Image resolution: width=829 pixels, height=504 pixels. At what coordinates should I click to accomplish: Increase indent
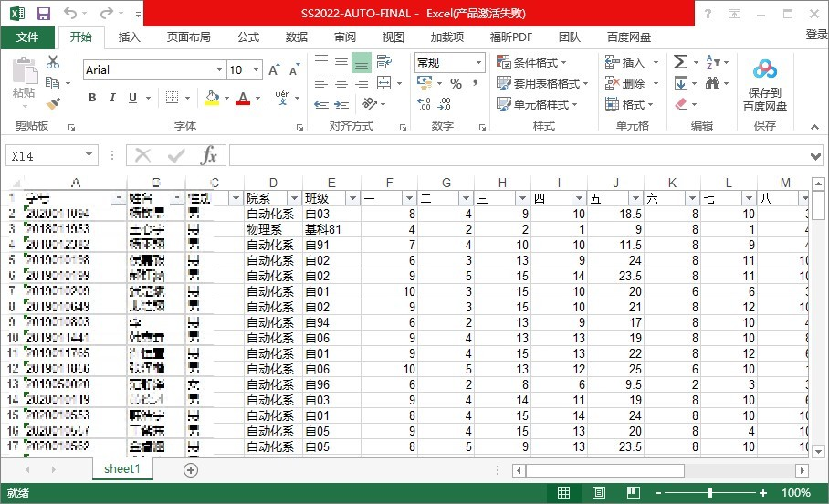point(341,104)
